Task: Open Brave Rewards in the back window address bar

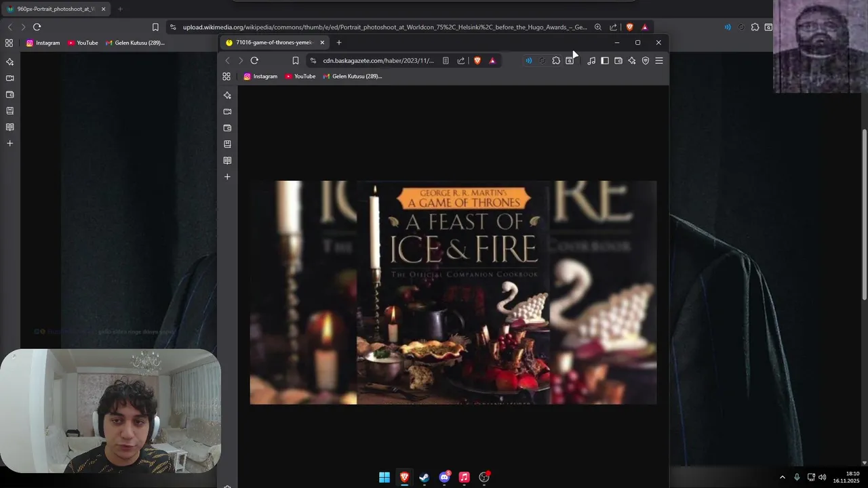Action: click(644, 27)
